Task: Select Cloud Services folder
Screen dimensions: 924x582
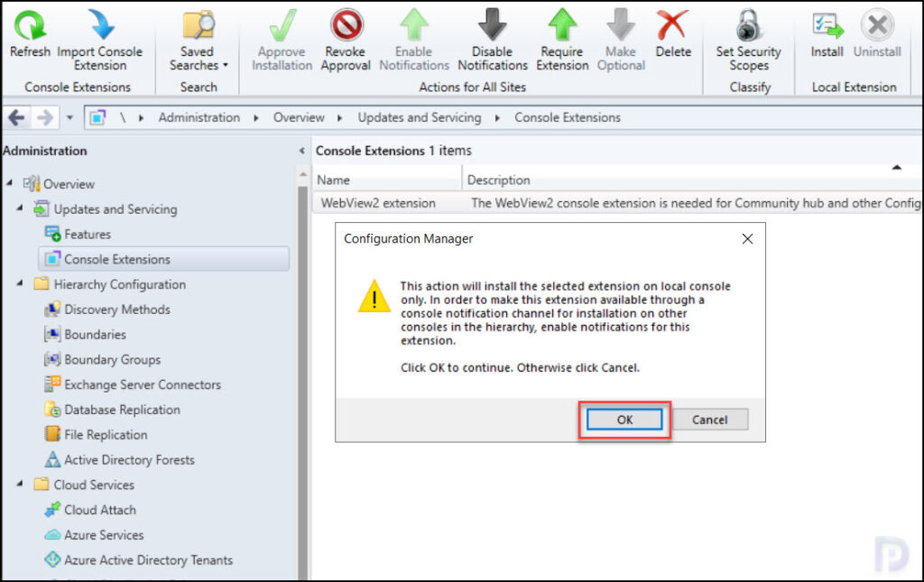Action: [94, 485]
